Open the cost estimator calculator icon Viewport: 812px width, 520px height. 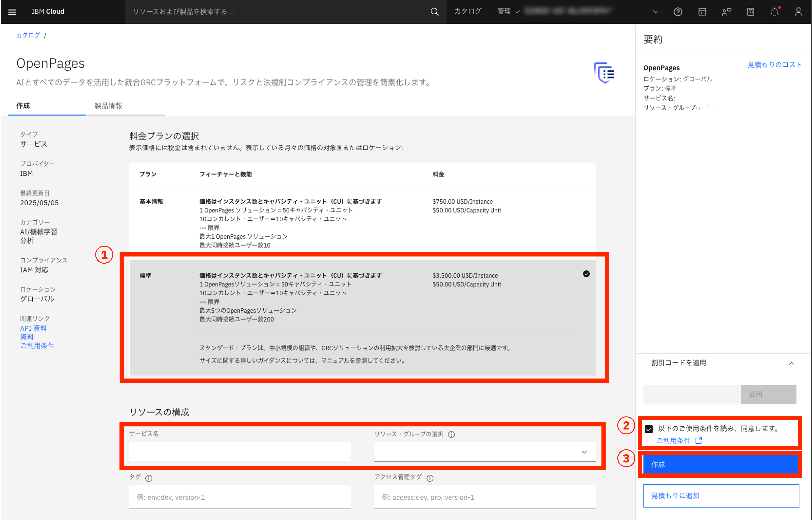pos(750,12)
